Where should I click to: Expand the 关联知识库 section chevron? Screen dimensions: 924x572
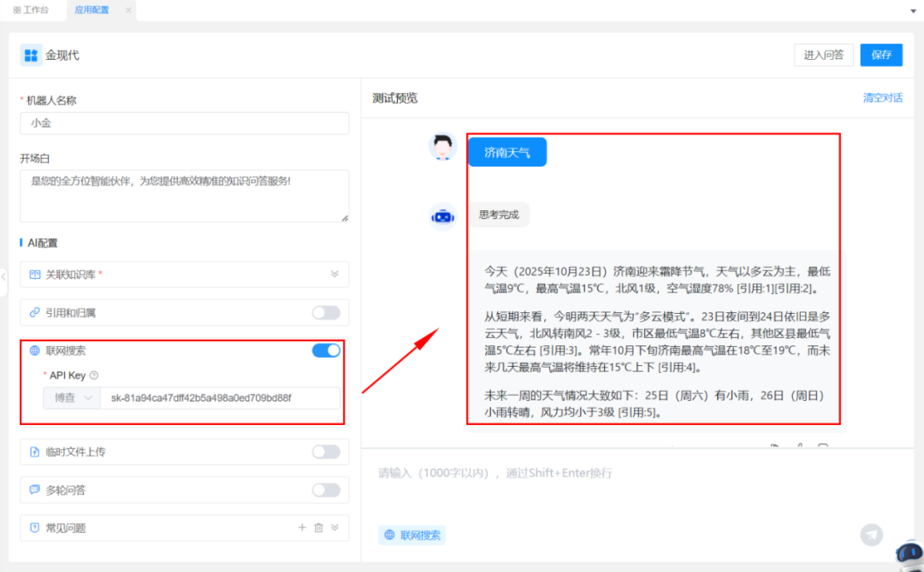[x=336, y=274]
